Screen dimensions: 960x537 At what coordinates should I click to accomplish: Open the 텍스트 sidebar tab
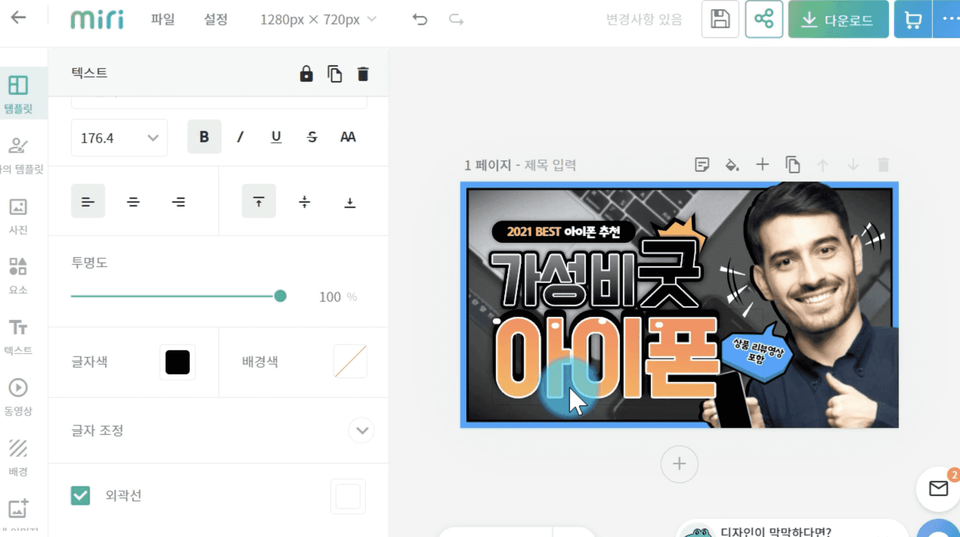(x=18, y=337)
